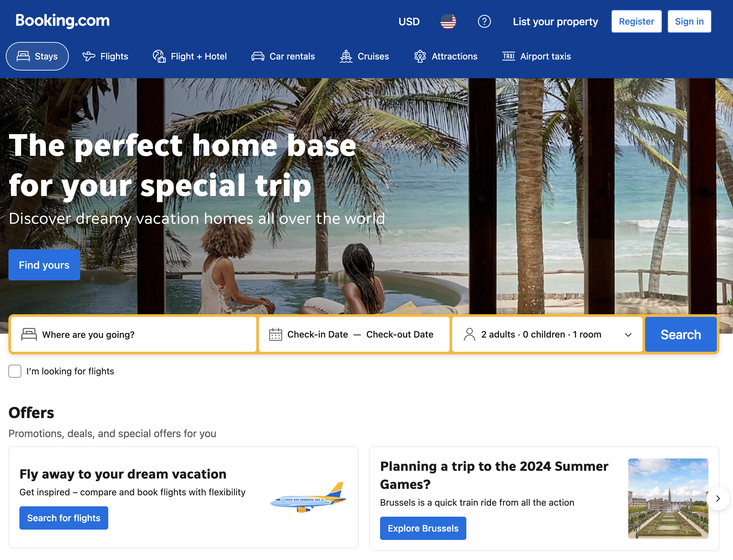Open the USD currency selector
Image resolution: width=733 pixels, height=560 pixels.
(x=409, y=22)
